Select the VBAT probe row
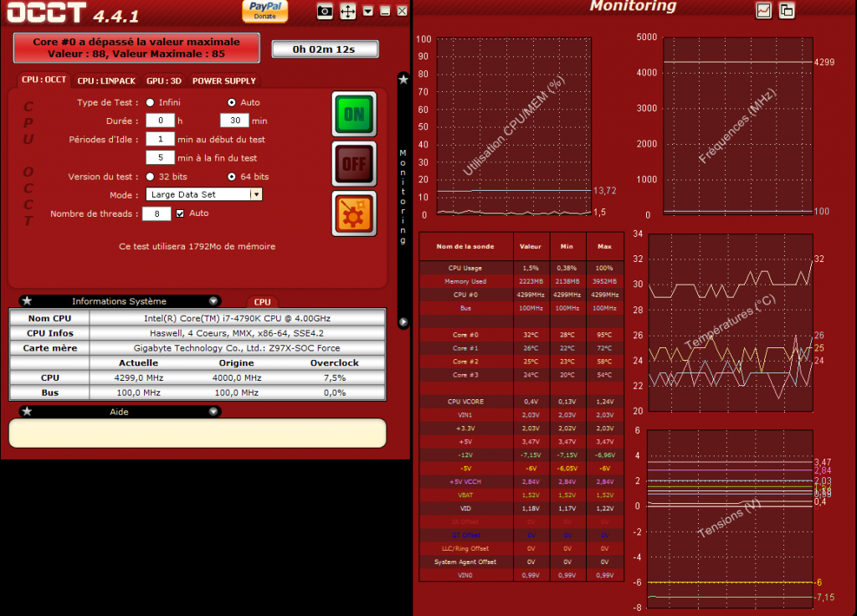Viewport: 857px width, 616px height. point(521,495)
